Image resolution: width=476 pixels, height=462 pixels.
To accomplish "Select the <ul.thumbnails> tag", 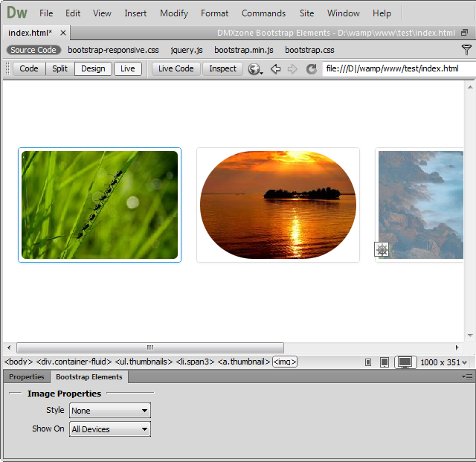I will (144, 362).
